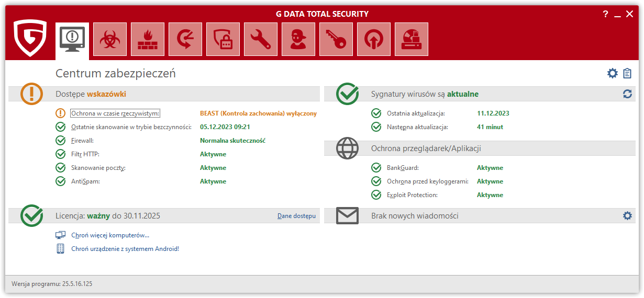Click the Centrum zabezpieczeń heading
The height and width of the screenshot is (298, 644).
pyautogui.click(x=116, y=74)
